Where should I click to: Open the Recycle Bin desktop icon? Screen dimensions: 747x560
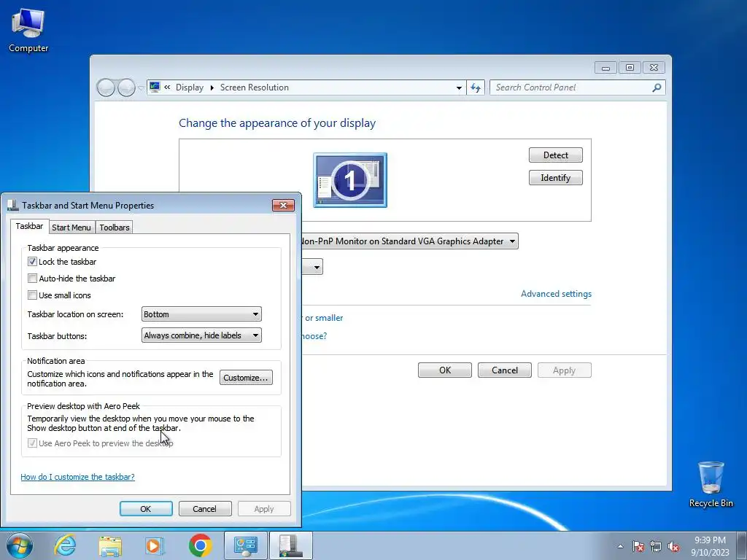711,484
